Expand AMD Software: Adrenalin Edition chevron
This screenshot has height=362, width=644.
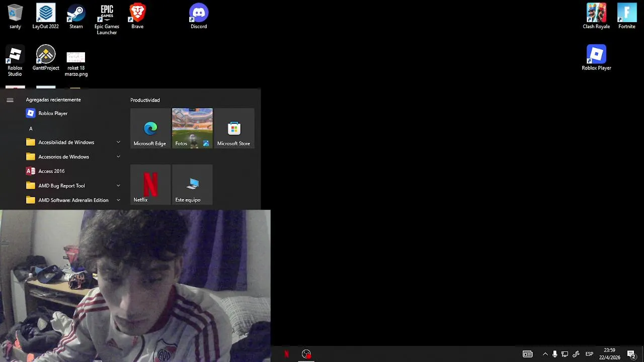tap(118, 200)
